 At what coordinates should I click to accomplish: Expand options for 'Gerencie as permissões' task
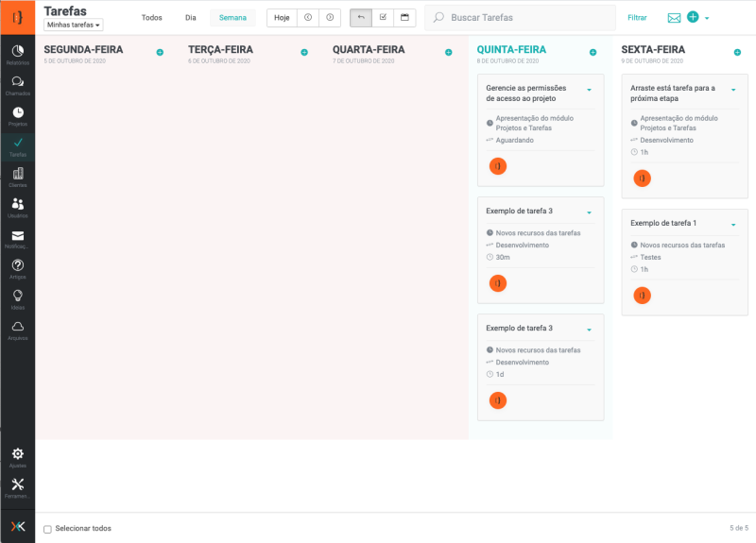pos(589,90)
